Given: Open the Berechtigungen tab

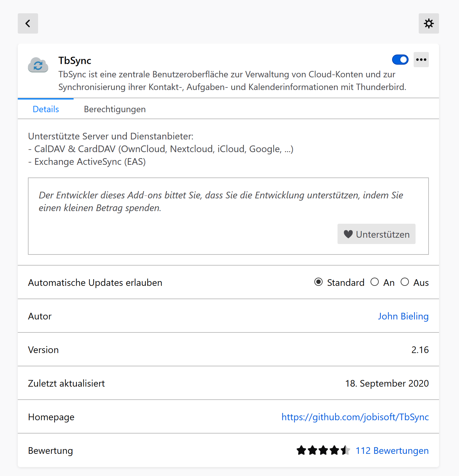Looking at the screenshot, I should [x=115, y=109].
